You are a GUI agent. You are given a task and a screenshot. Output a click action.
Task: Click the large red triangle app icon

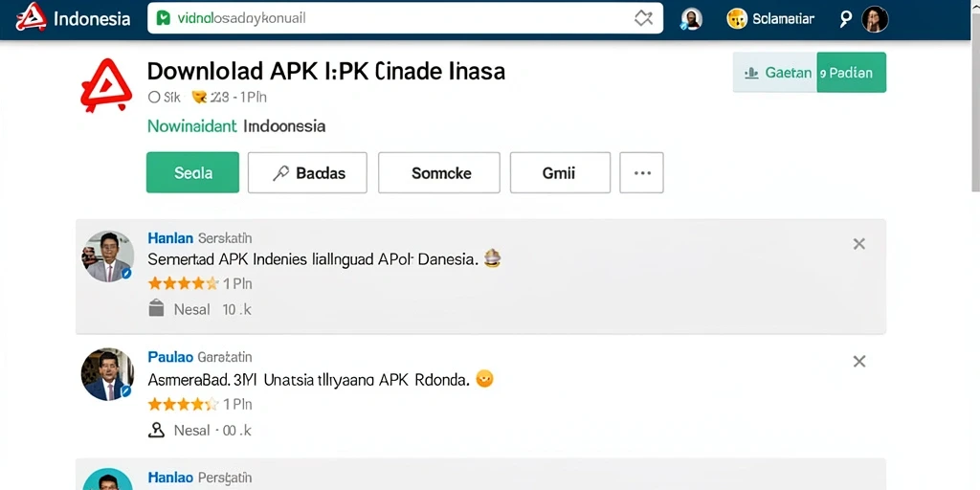tap(106, 85)
